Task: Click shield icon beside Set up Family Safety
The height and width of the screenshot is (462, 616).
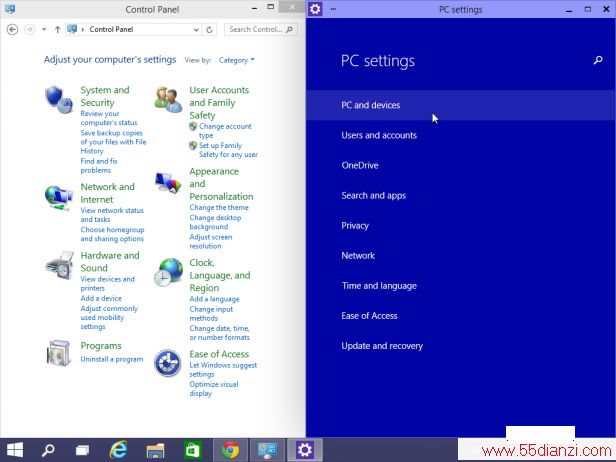Action: click(x=193, y=145)
